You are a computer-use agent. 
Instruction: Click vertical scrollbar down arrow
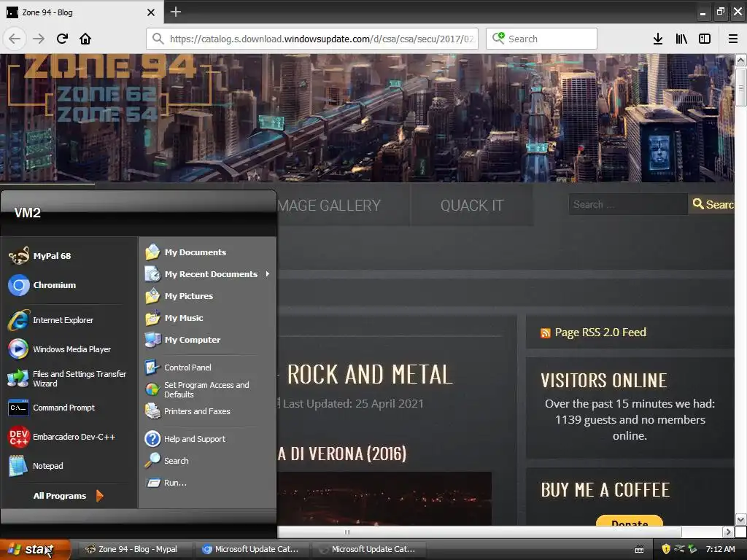[740, 519]
